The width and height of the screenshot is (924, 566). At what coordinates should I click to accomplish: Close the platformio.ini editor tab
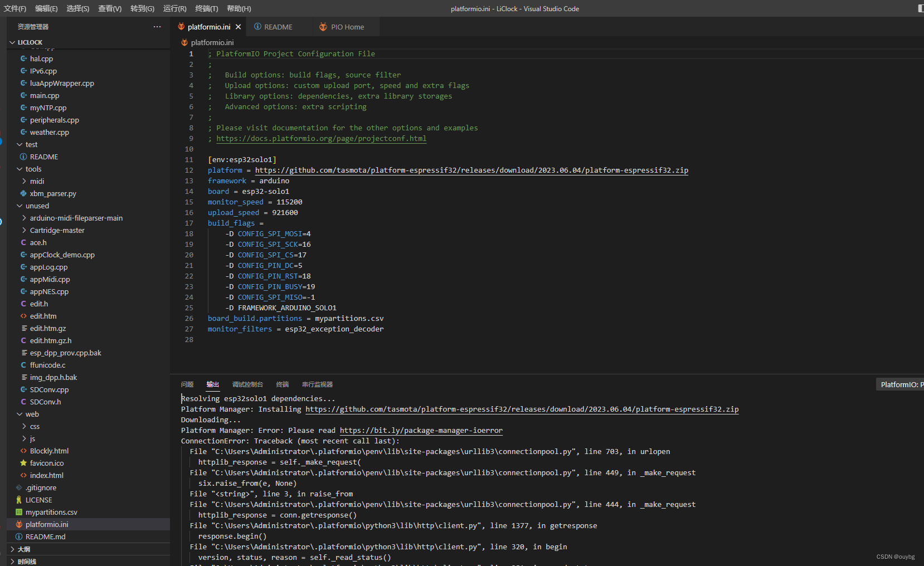pos(239,27)
